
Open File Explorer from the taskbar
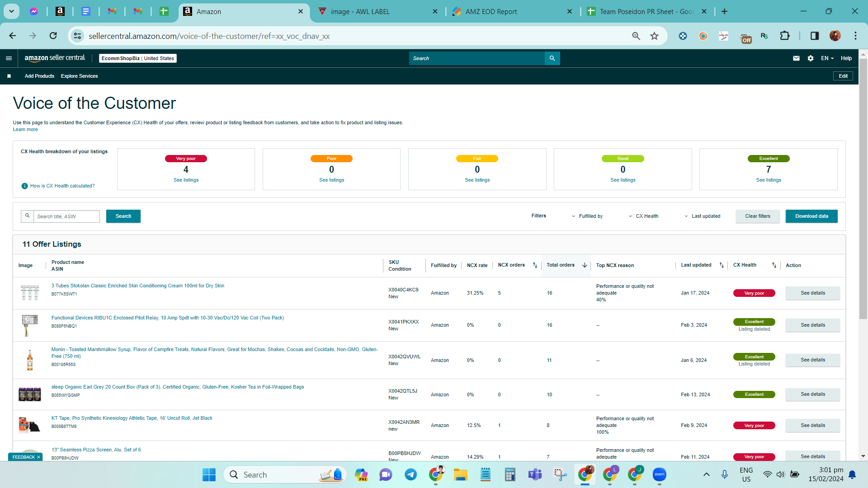click(x=460, y=475)
